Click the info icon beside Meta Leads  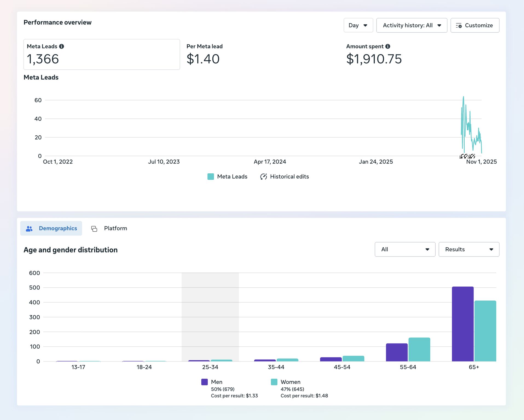pyautogui.click(x=62, y=46)
